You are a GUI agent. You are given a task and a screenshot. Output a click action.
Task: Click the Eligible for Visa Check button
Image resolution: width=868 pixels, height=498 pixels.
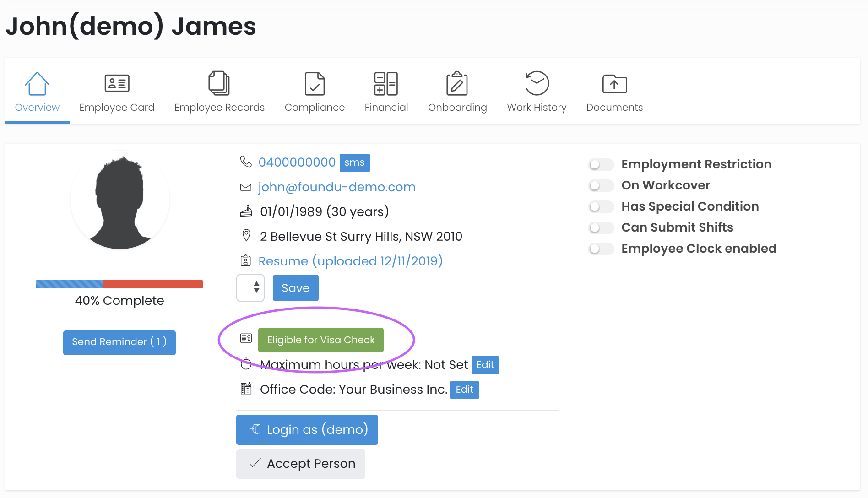point(320,340)
